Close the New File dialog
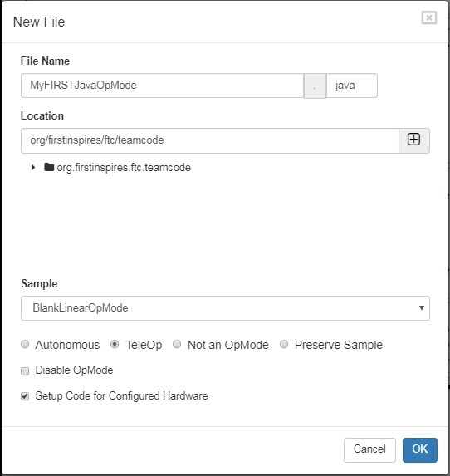The height and width of the screenshot is (476, 450). pos(429,17)
